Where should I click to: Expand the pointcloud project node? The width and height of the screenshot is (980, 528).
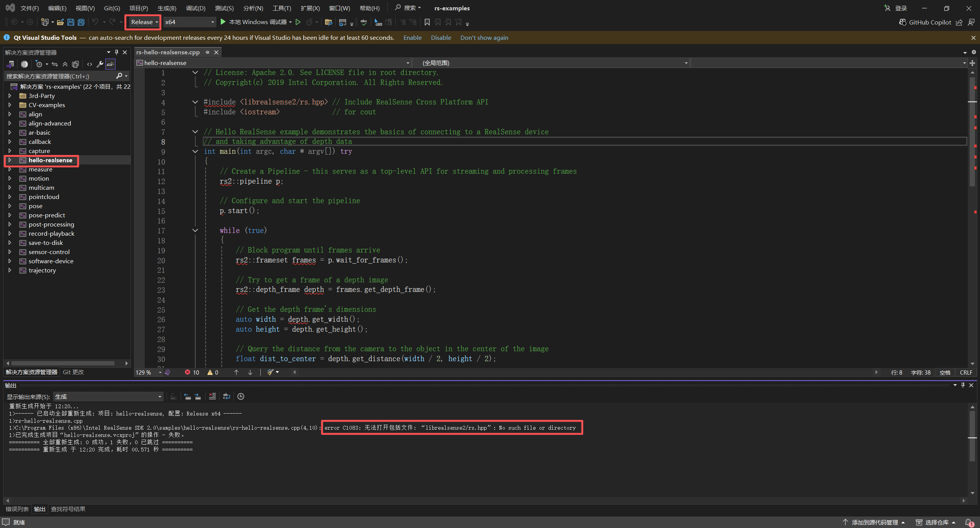[10, 197]
